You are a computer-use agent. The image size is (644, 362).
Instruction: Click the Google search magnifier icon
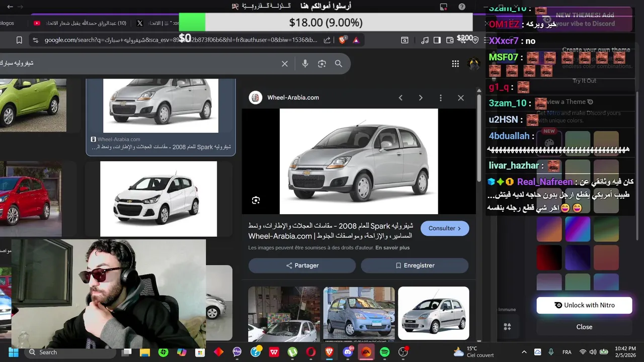pyautogui.click(x=339, y=63)
